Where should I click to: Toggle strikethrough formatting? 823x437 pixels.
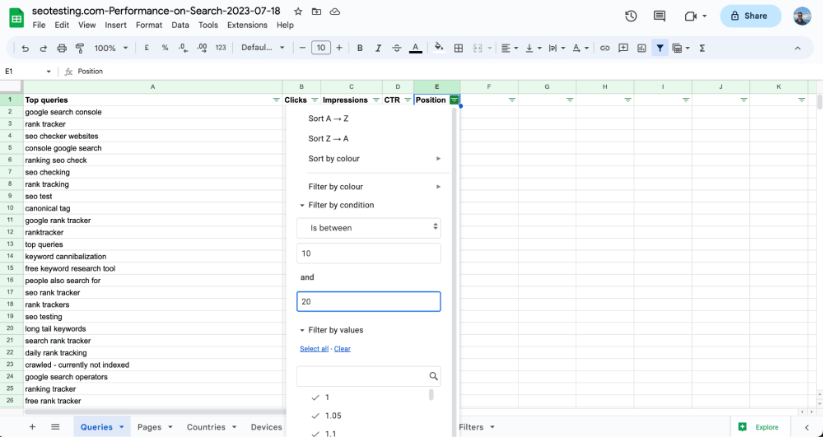(x=396, y=48)
